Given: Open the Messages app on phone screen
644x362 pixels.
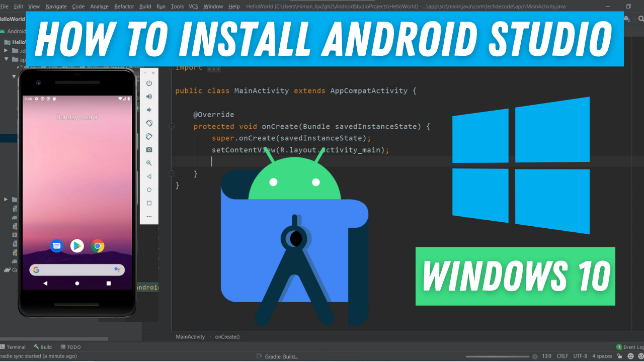Looking at the screenshot, I should tap(57, 246).
